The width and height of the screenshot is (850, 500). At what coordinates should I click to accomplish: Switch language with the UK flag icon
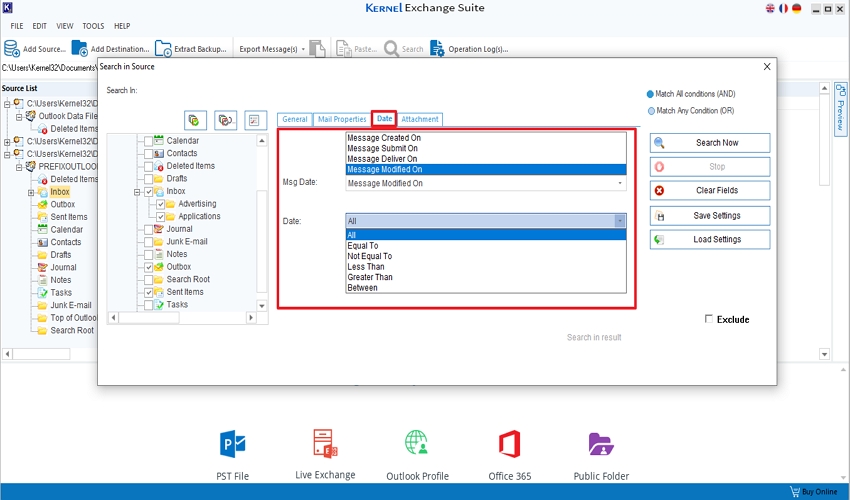(770, 8)
